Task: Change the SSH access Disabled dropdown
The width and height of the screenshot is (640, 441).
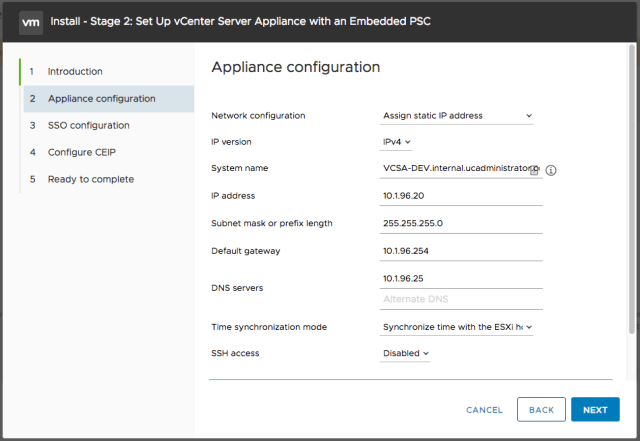Action: [406, 353]
